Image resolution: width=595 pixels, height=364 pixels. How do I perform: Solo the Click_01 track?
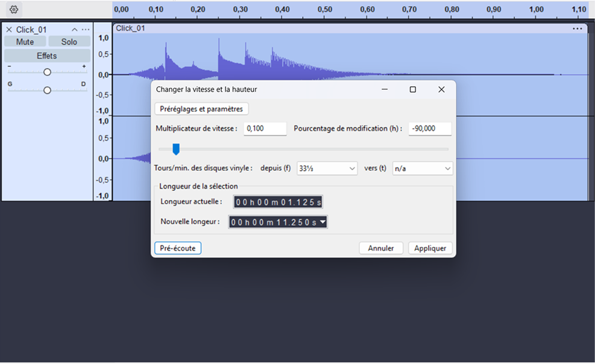point(69,42)
